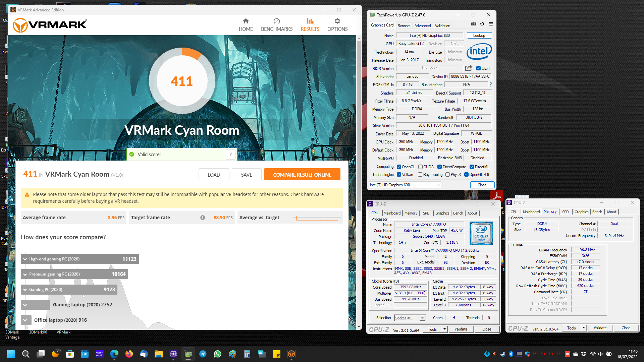Open Telegram from taskbar
Viewport: 644px width, 362px height.
point(203,354)
